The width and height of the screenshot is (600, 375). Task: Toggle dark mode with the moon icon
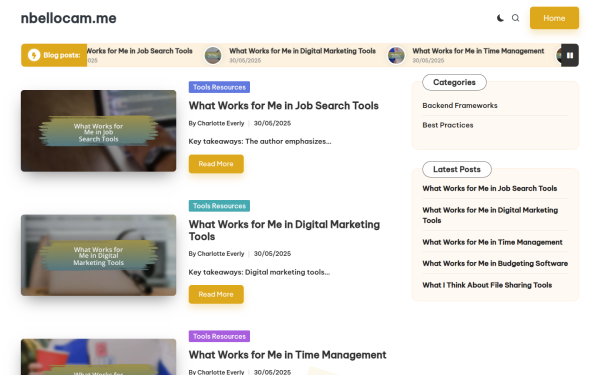coord(500,18)
